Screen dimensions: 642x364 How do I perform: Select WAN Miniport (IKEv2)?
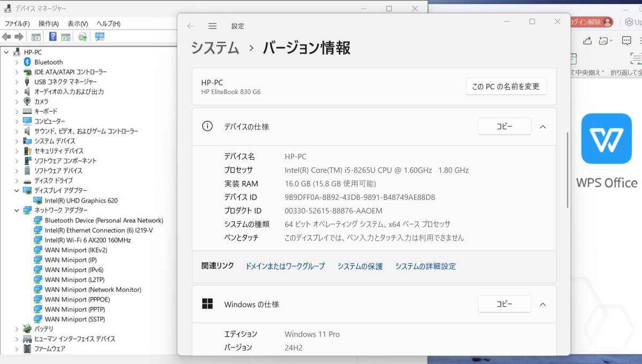[x=76, y=250]
